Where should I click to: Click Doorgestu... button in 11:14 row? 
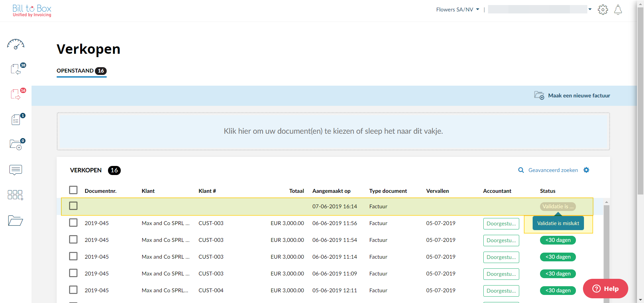(501, 257)
